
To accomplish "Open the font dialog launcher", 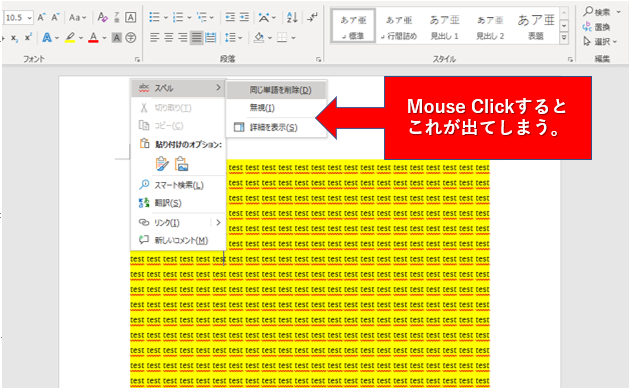I will (x=137, y=59).
